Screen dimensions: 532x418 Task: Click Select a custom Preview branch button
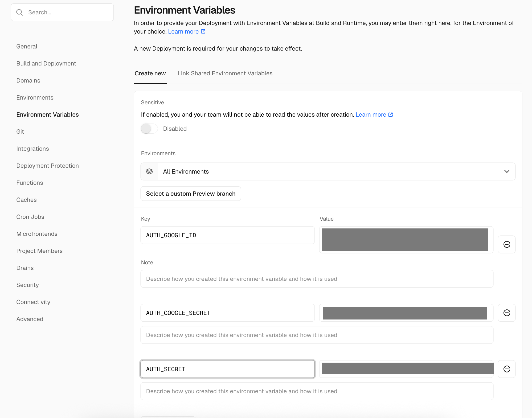pos(191,194)
